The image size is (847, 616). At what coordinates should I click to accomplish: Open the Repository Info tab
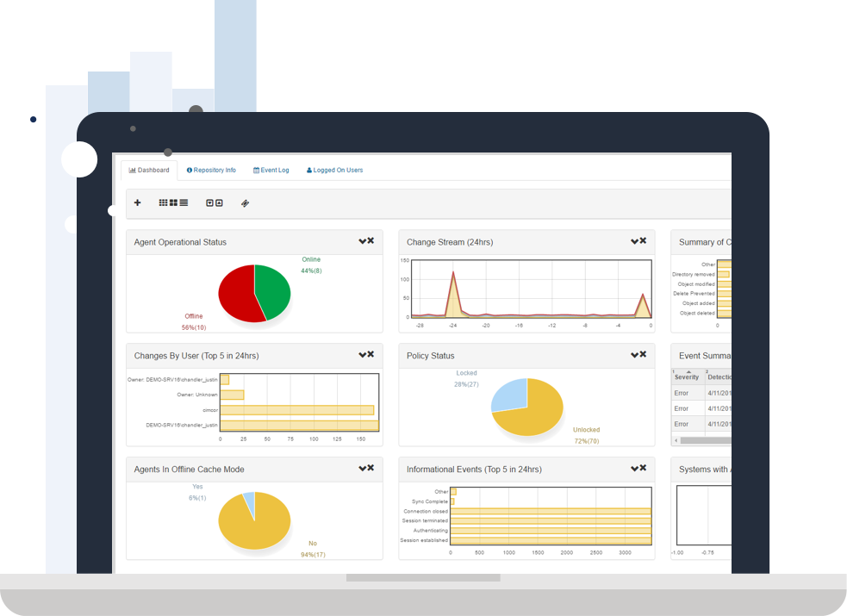(x=211, y=170)
